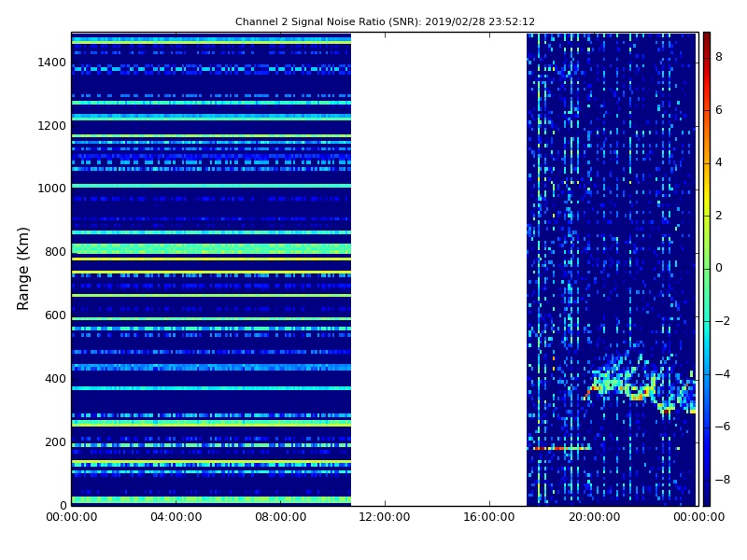747x560 pixels.
Task: Click the 1400 range tick label
Action: (51, 63)
